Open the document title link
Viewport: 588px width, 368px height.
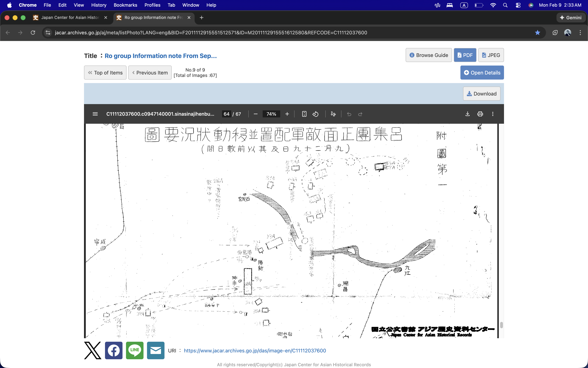161,56
